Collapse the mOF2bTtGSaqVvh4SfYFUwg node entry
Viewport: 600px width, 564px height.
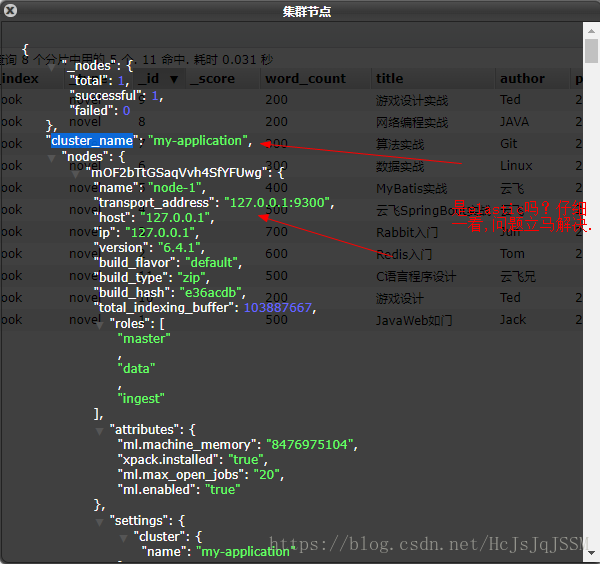pos(75,174)
